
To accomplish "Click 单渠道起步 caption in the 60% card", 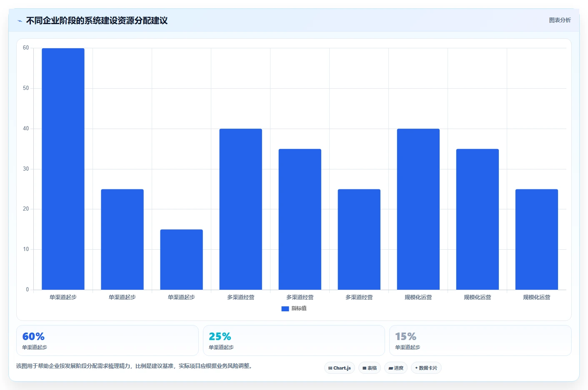I will point(35,347).
